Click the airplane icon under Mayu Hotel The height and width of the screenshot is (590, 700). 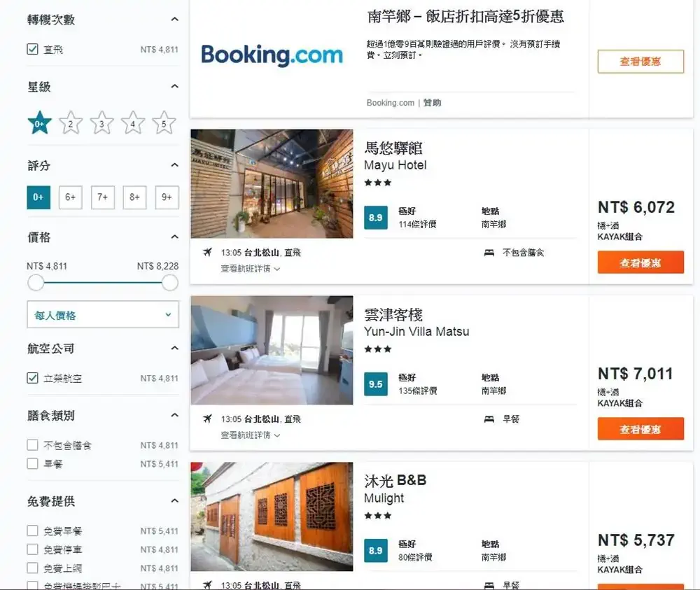click(207, 252)
